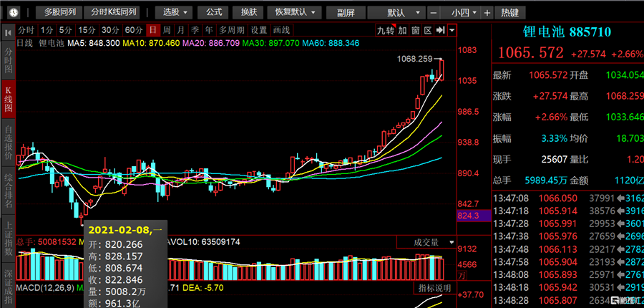This screenshot has width=644, height=308.
Task: Click the current price 1065.572 heading
Action: click(531, 53)
